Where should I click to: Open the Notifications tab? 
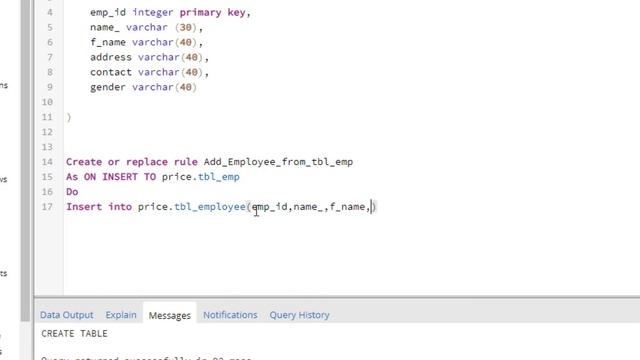click(x=230, y=315)
